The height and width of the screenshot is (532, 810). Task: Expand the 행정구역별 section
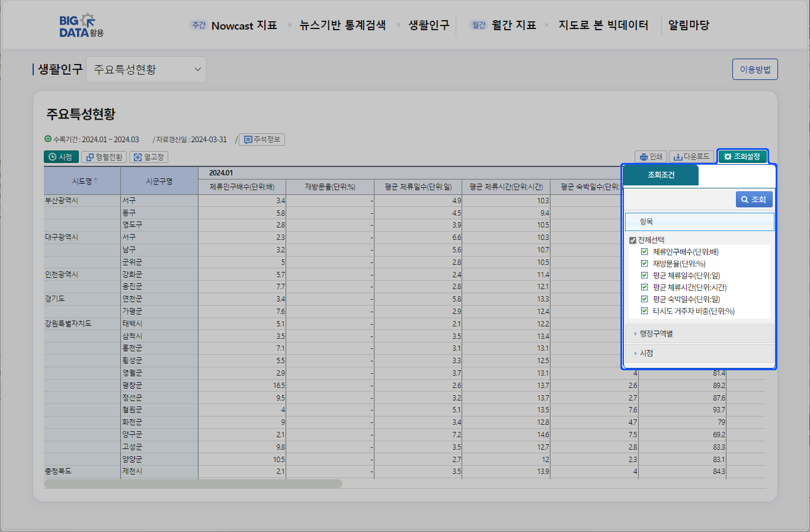655,334
